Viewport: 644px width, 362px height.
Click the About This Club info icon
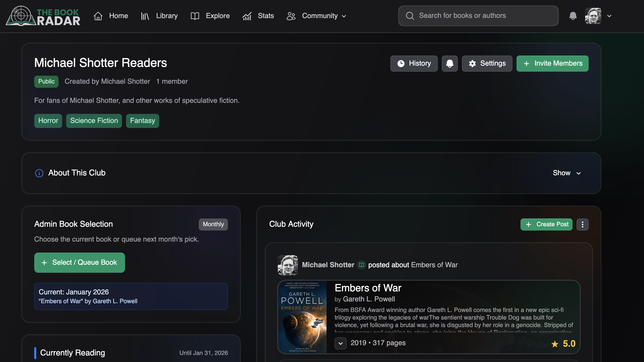(x=39, y=173)
